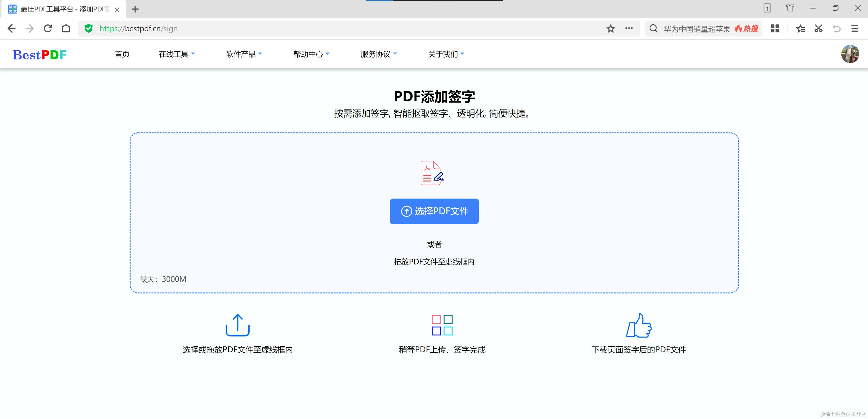Click the user avatar picture
This screenshot has height=419, width=868.
click(850, 54)
